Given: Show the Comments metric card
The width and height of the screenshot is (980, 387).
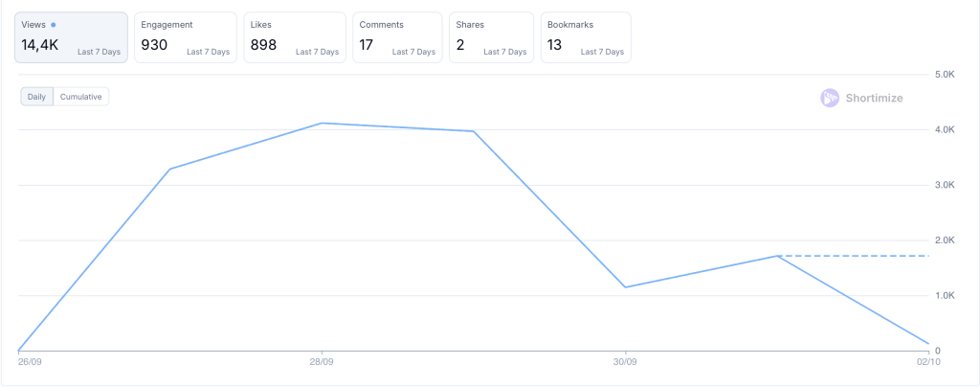Looking at the screenshot, I should (x=397, y=37).
